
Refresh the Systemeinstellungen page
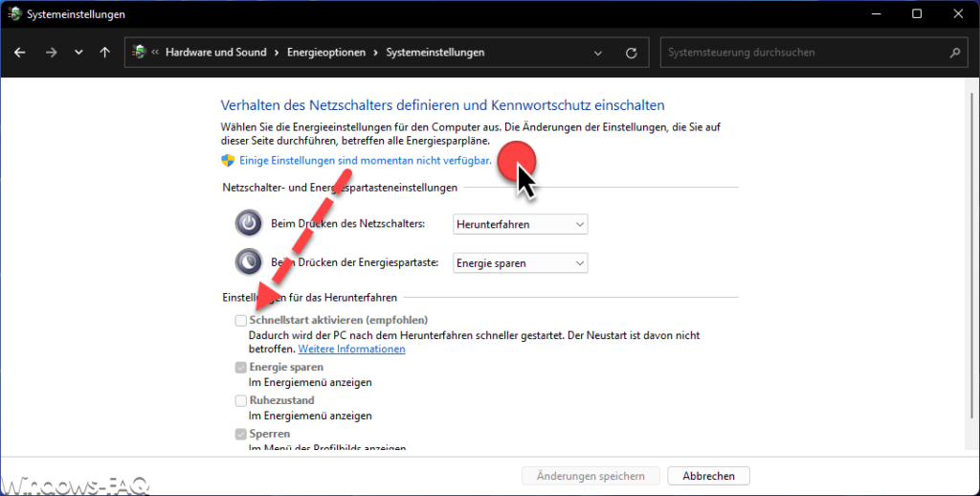[x=632, y=54]
